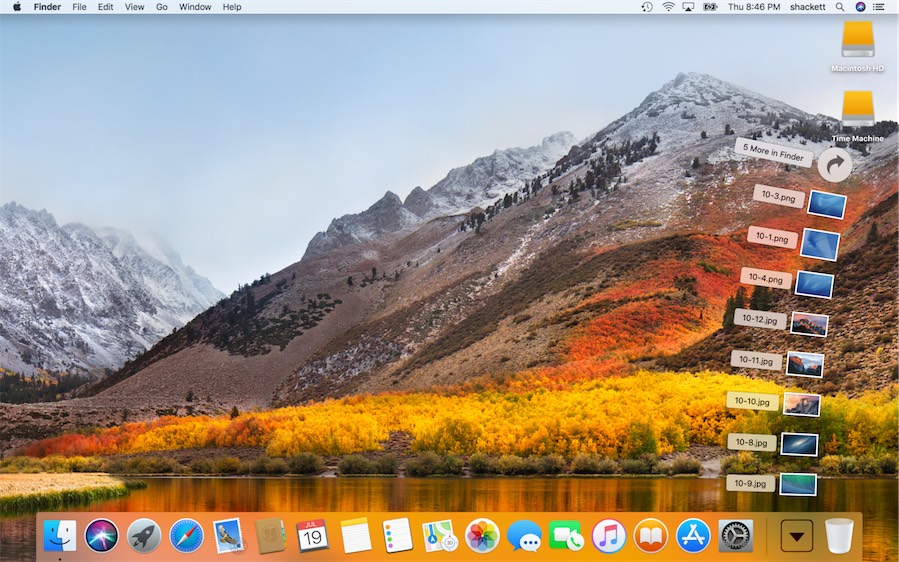Open Messages app in Dock
This screenshot has height=562, width=899.
524,536
